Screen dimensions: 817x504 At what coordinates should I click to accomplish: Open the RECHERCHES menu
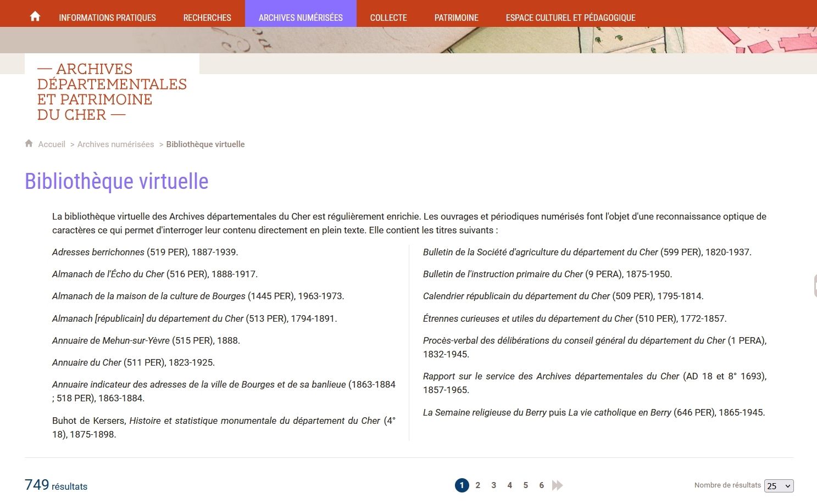[x=207, y=18]
